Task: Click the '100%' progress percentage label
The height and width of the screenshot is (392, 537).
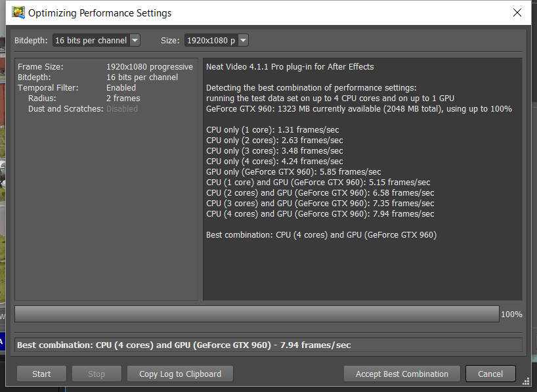Action: (x=511, y=315)
